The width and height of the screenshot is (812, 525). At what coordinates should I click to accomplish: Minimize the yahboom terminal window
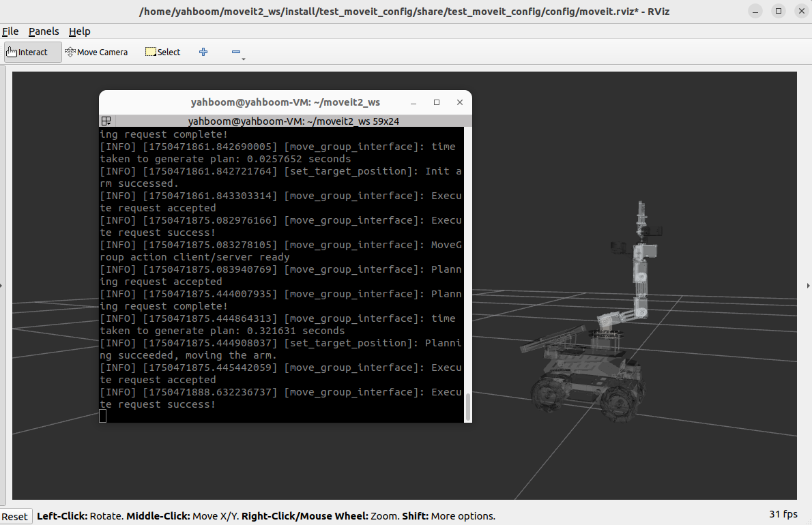click(414, 102)
